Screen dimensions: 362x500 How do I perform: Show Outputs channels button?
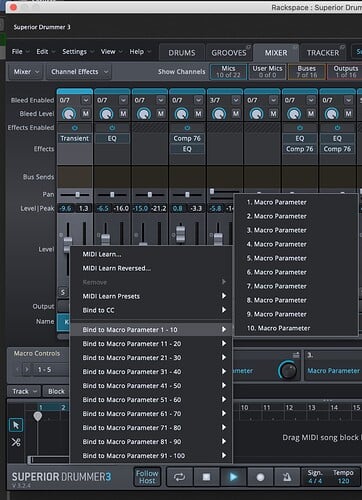(x=345, y=72)
